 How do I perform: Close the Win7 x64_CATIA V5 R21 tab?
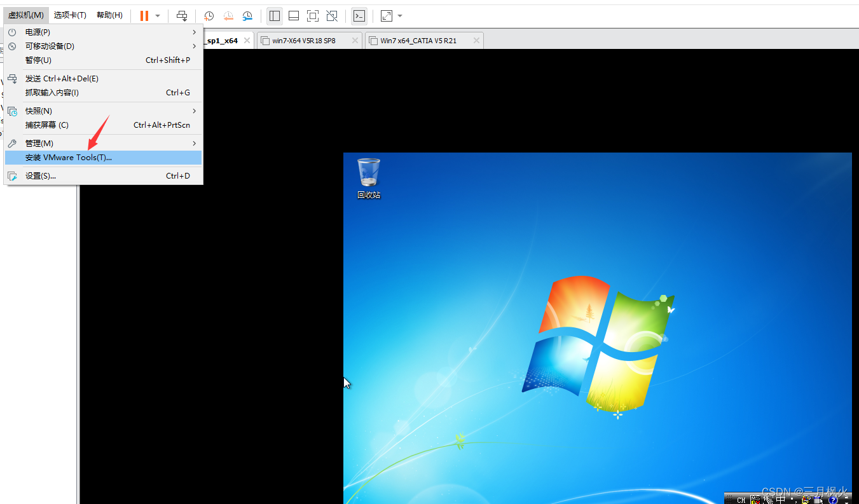coord(476,41)
